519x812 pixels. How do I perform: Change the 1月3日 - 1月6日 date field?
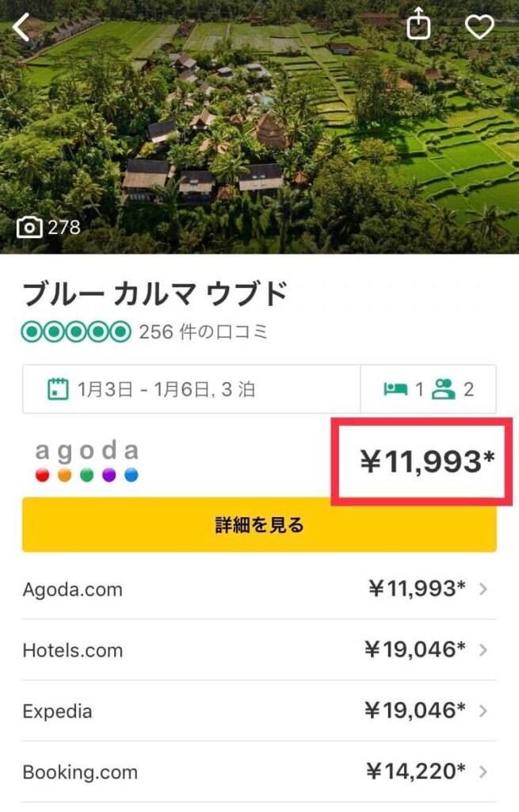pyautogui.click(x=166, y=389)
